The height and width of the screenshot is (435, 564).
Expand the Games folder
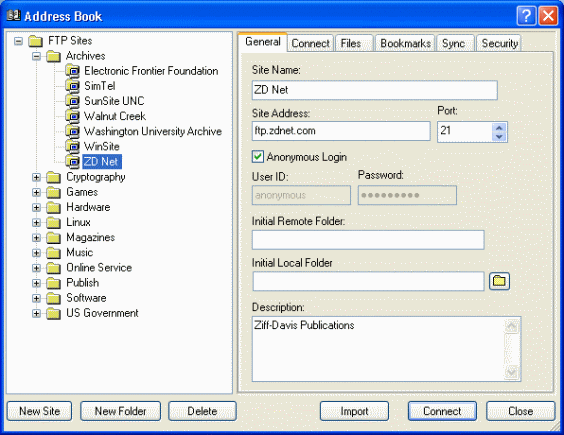coord(36,192)
